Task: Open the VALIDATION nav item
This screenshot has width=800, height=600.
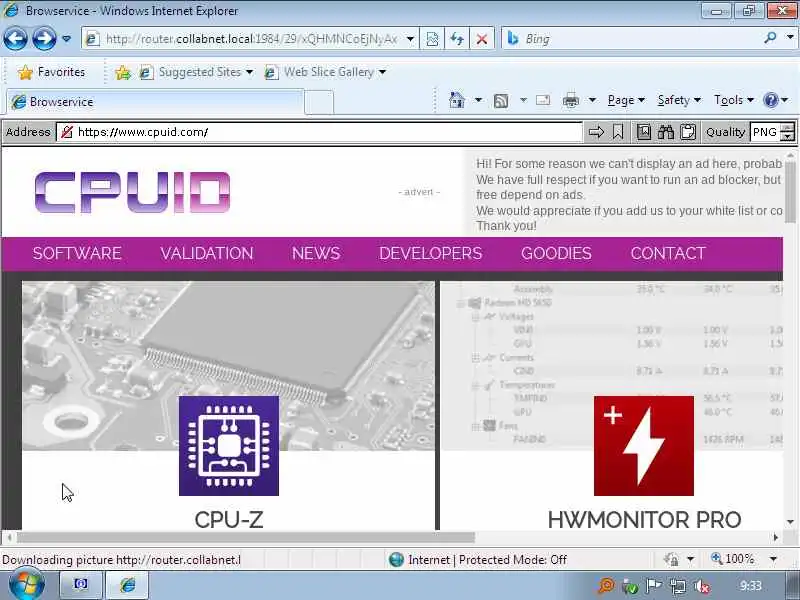Action: (207, 253)
